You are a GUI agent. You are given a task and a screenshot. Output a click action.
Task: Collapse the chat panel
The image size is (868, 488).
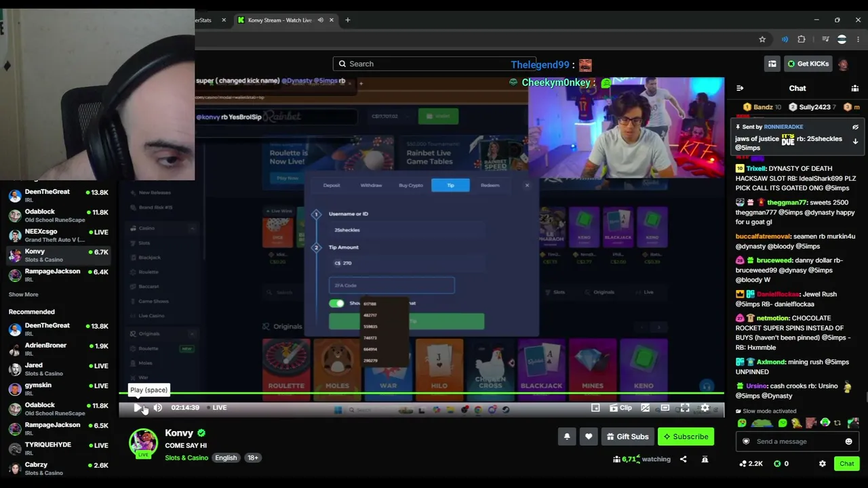tap(740, 88)
